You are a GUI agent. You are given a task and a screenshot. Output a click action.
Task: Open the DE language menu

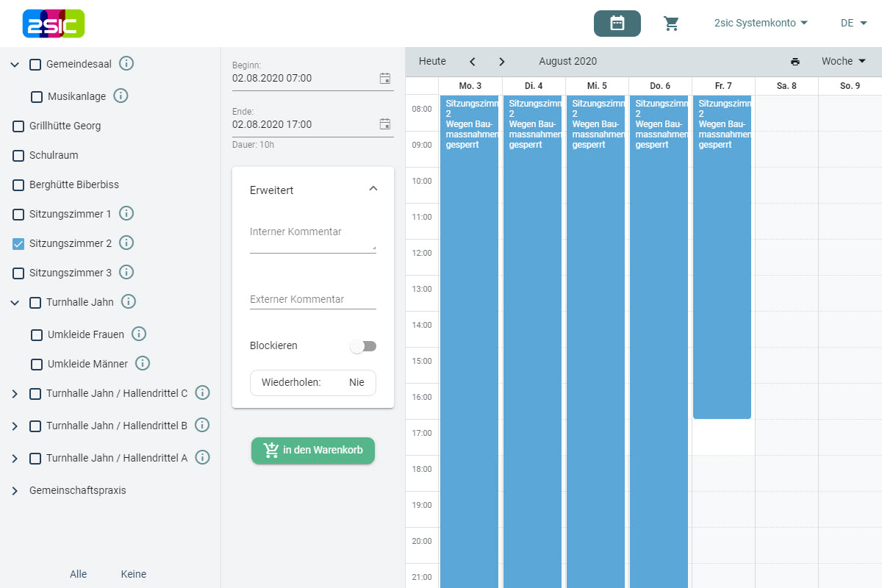pos(853,24)
